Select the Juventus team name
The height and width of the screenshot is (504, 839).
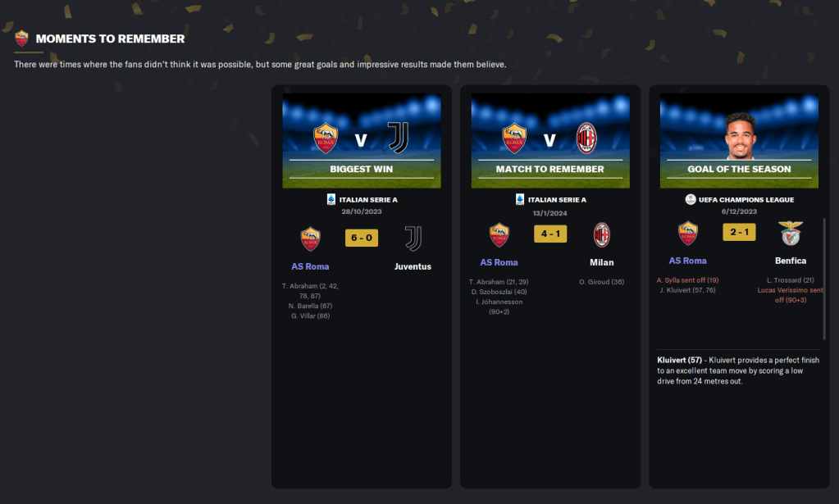click(x=413, y=266)
